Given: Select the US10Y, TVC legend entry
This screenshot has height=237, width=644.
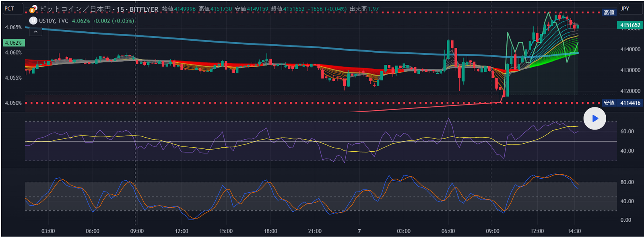Looking at the screenshot, I should pos(54,21).
